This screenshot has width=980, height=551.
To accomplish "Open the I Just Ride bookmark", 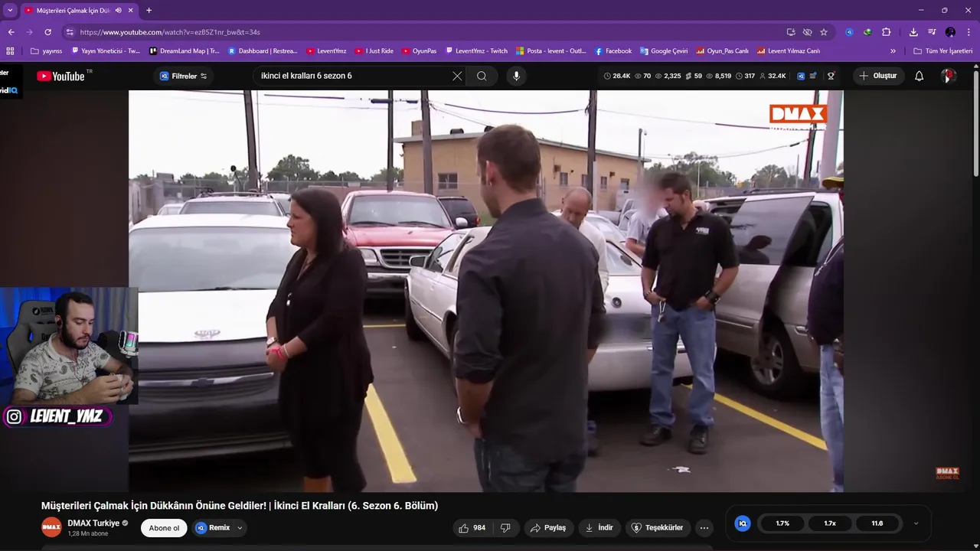I will click(x=374, y=51).
